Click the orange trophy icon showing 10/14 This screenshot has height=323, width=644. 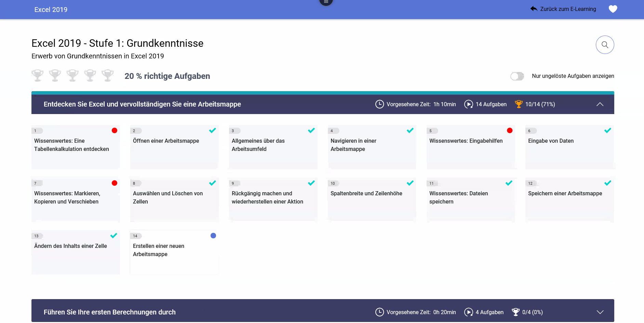(x=519, y=104)
